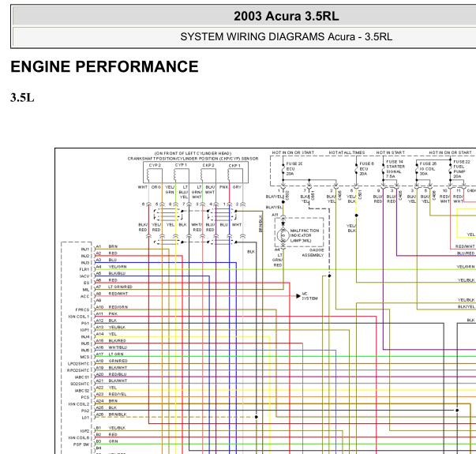Viewport: 476px width, 454px height.
Task: Click the 'CRANKSHAFT POSITION/CYLINDER POSITION (CKP/CYP) SENSOR' label
Action: click(x=193, y=159)
